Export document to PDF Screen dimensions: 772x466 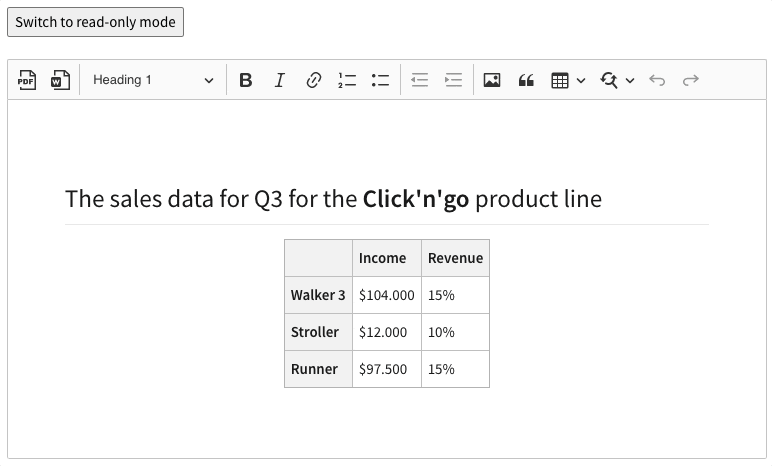28,80
